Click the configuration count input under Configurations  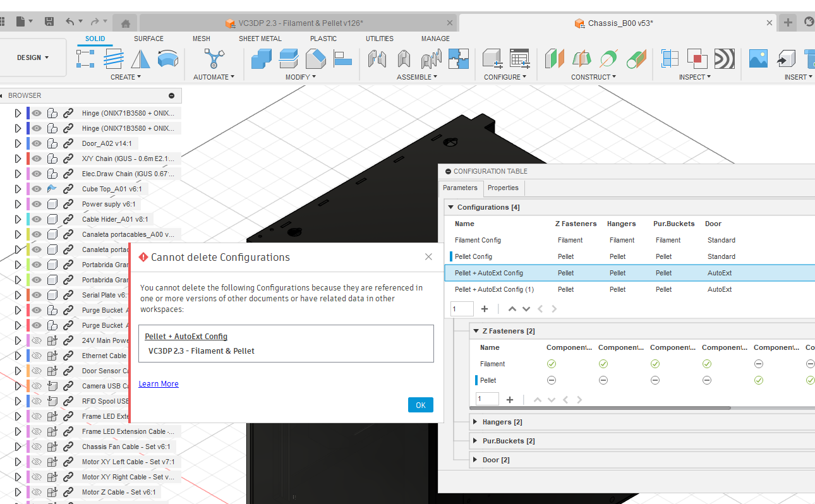pos(462,309)
